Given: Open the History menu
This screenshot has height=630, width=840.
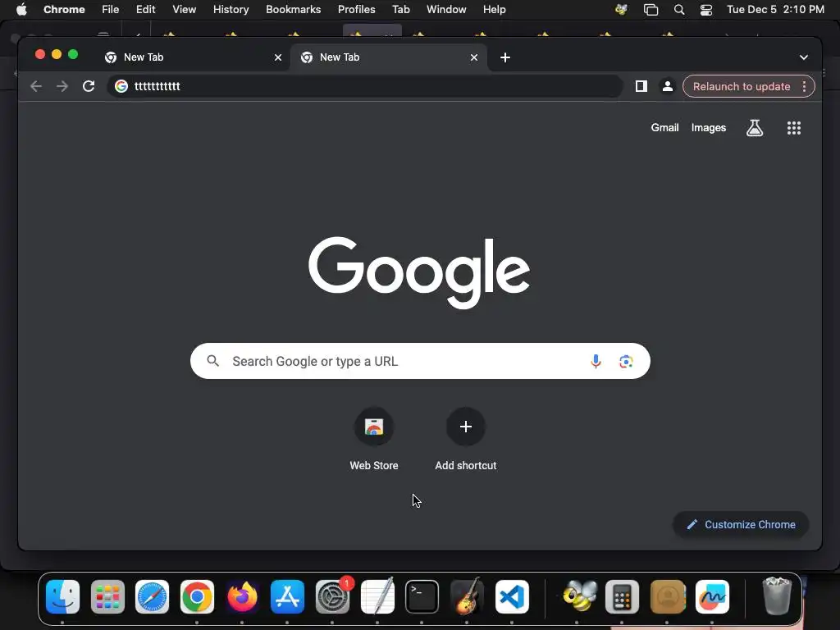Looking at the screenshot, I should click(231, 10).
